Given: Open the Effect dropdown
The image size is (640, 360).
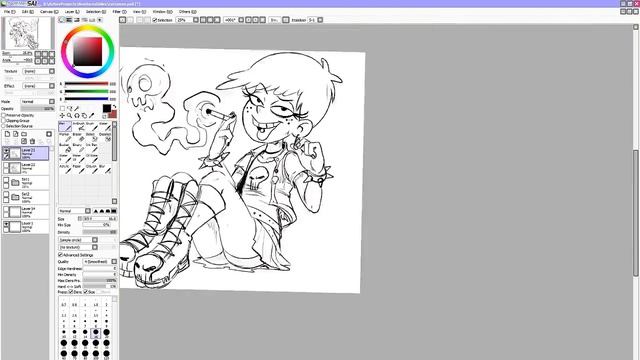Looking at the screenshot, I should pyautogui.click(x=38, y=86).
